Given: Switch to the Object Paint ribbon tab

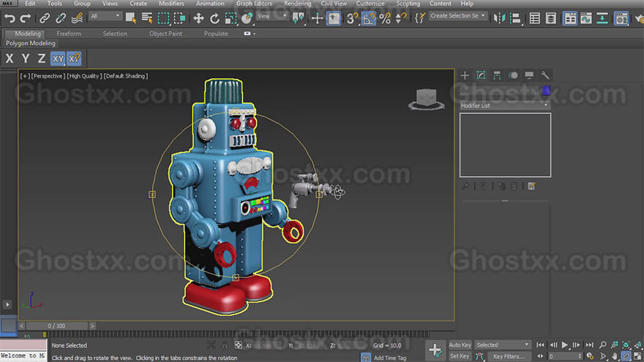Looking at the screenshot, I should point(165,34).
